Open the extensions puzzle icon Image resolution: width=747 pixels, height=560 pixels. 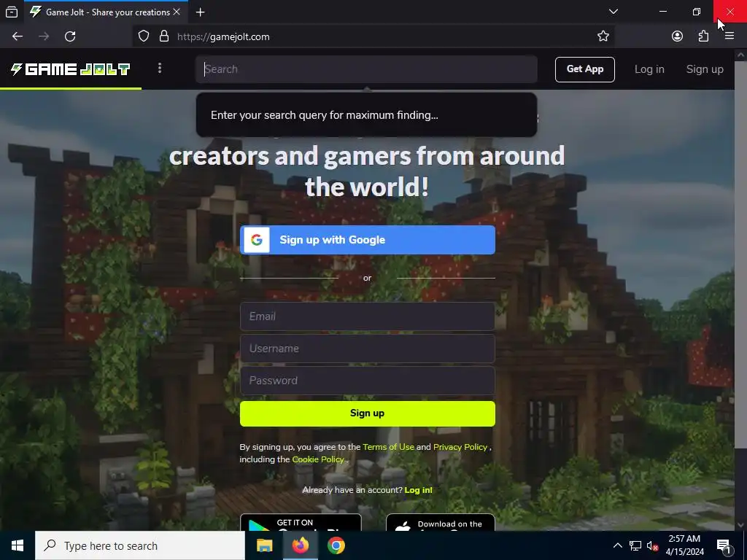pyautogui.click(x=703, y=36)
